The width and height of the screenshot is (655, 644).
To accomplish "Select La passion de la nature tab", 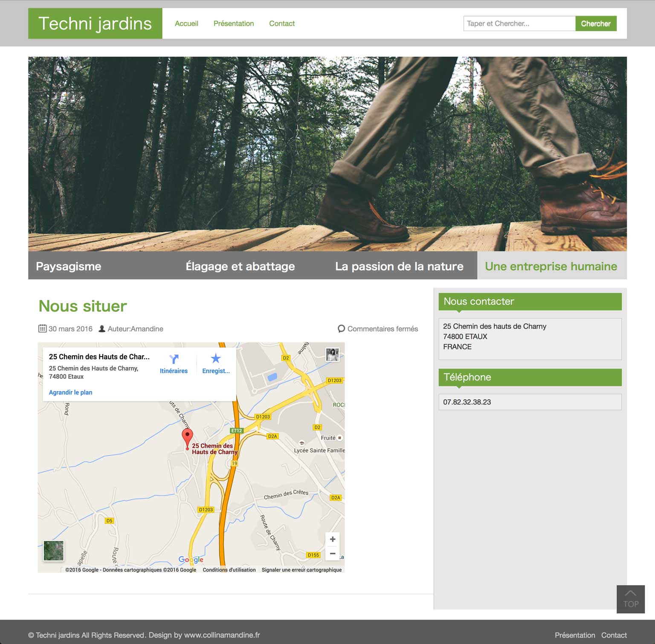I will point(399,266).
